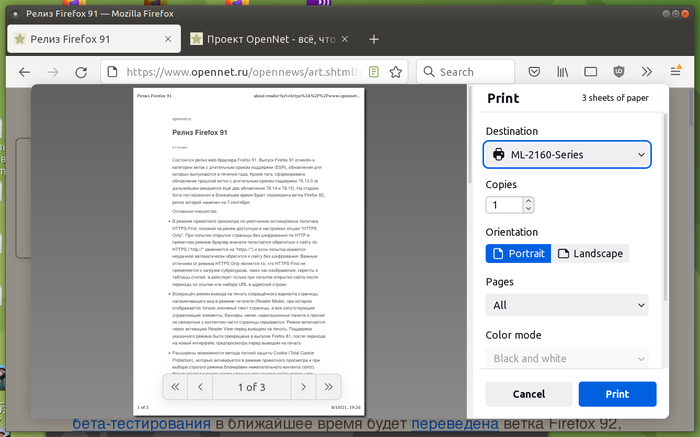Jump to first preview page
The width and height of the screenshot is (700, 437).
(175, 387)
